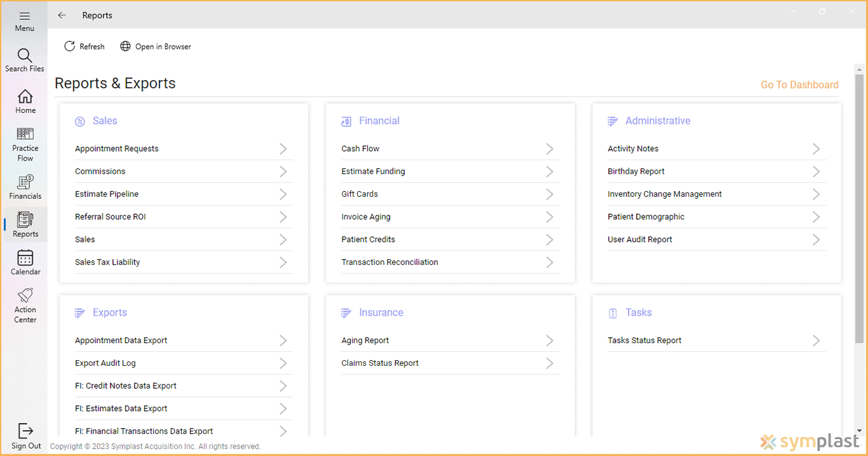
Task: Click the back arrow beside Reports title
Action: [x=62, y=15]
